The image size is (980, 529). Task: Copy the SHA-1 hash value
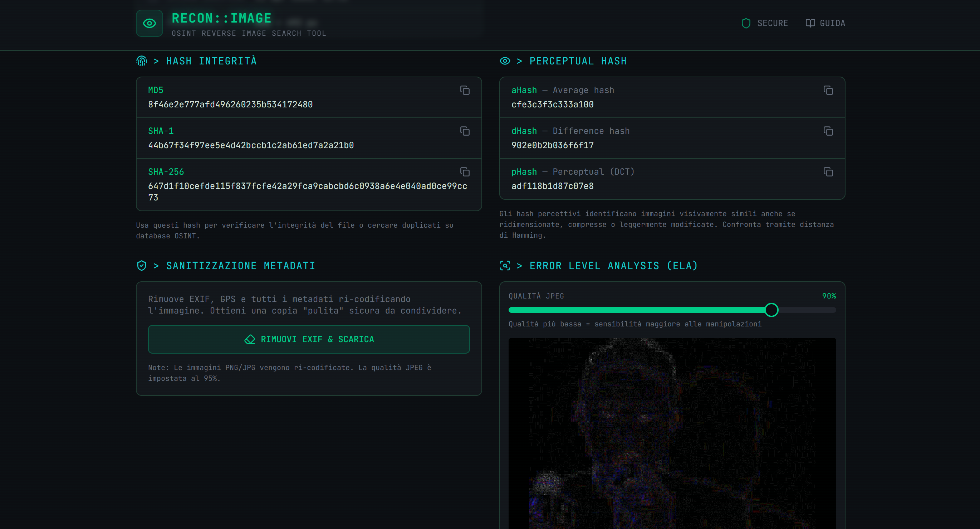[465, 131]
